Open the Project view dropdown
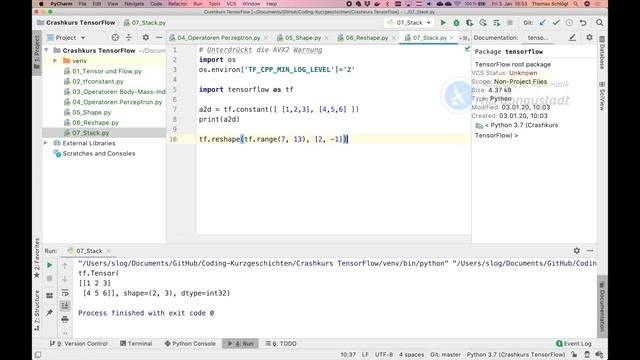 coord(66,38)
